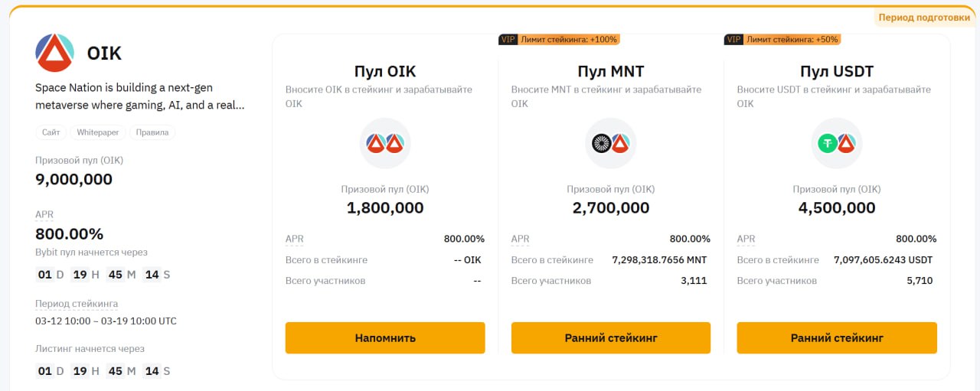
Task: Click the MNT pool pair icon
Action: [611, 143]
